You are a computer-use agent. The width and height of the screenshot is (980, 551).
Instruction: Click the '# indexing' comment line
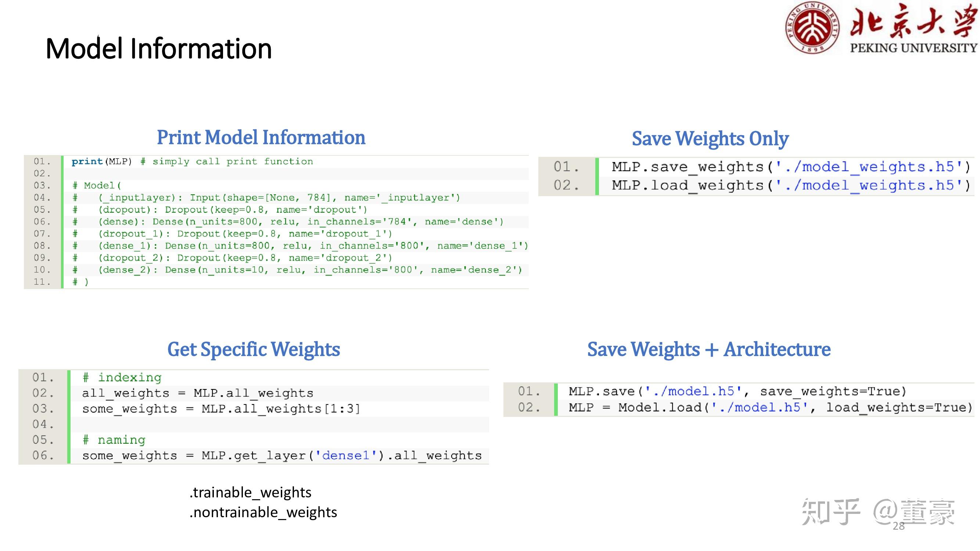click(x=122, y=377)
